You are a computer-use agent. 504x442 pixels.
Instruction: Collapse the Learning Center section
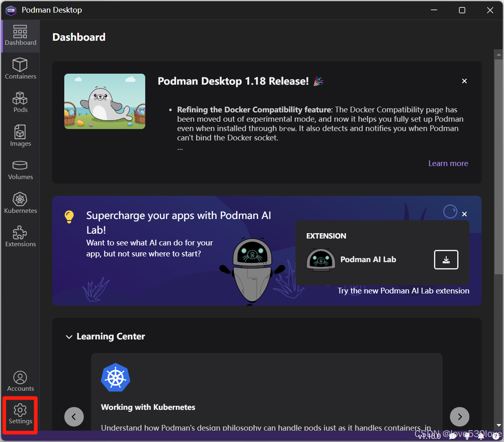point(69,337)
